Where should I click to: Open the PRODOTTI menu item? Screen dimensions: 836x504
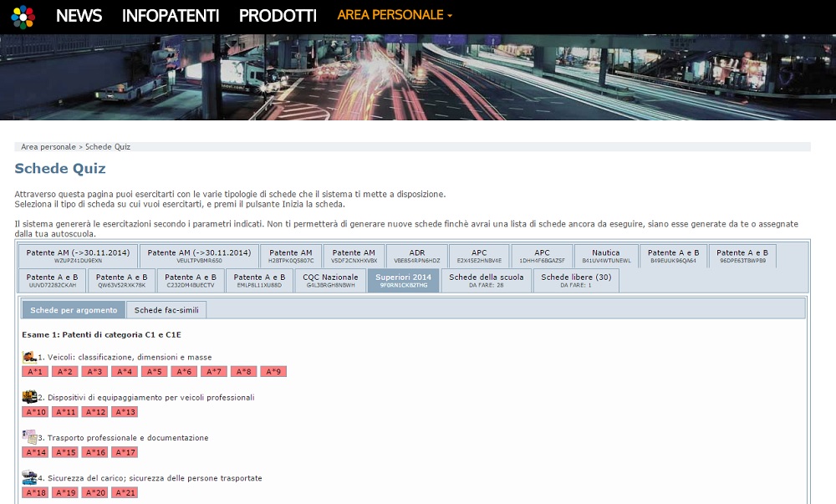coord(278,16)
